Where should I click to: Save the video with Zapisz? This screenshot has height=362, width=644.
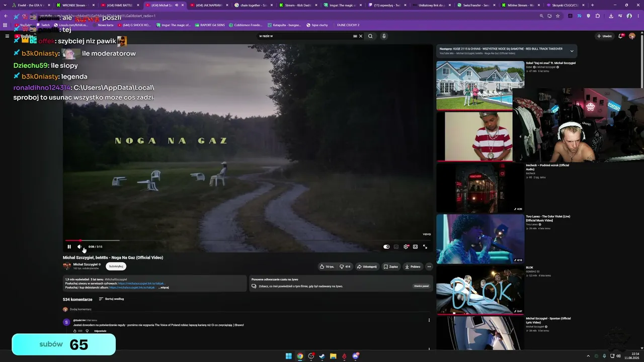(390, 266)
